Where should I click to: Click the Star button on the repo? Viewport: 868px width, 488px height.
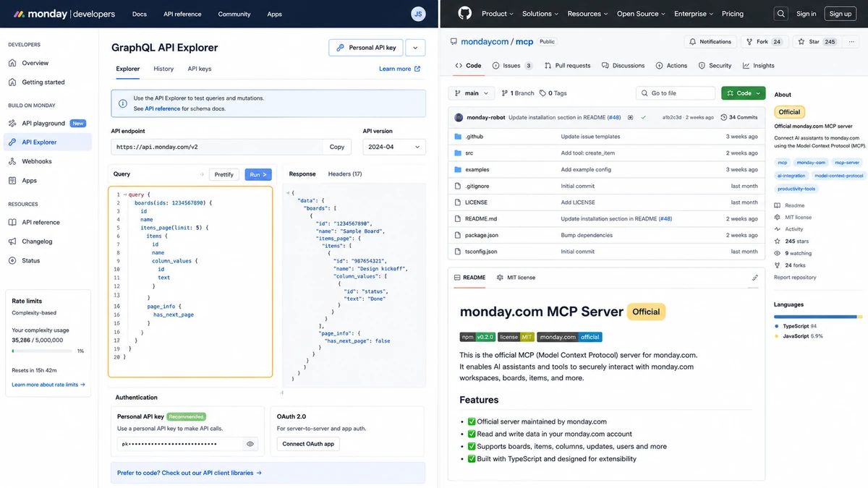[817, 42]
